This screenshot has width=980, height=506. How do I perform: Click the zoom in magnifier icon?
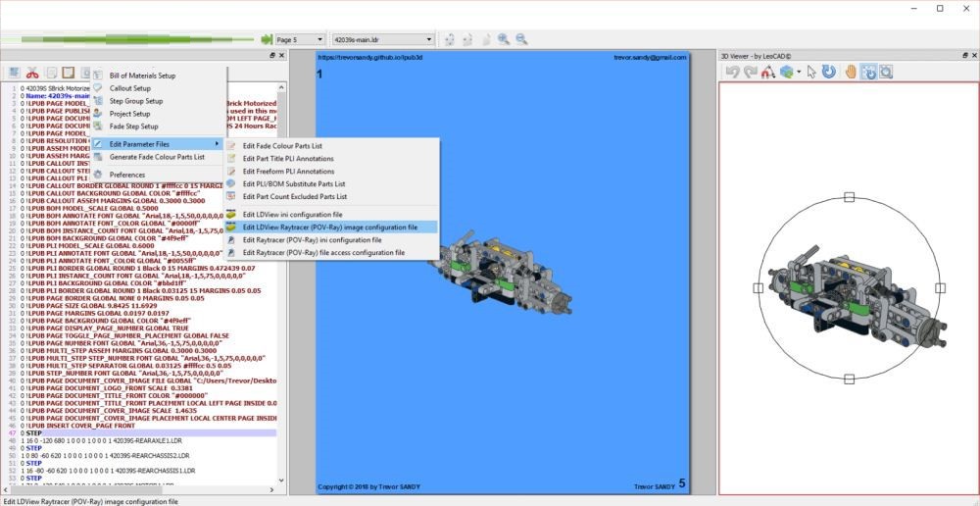coord(503,39)
